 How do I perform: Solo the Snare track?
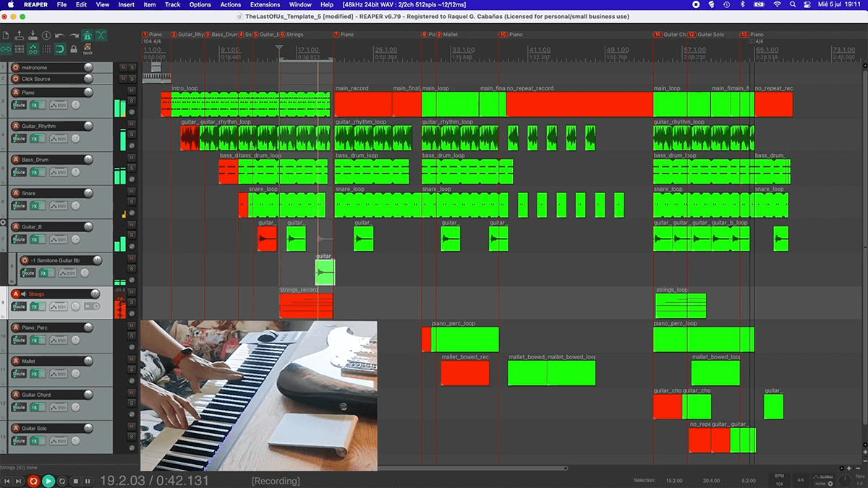point(130,201)
